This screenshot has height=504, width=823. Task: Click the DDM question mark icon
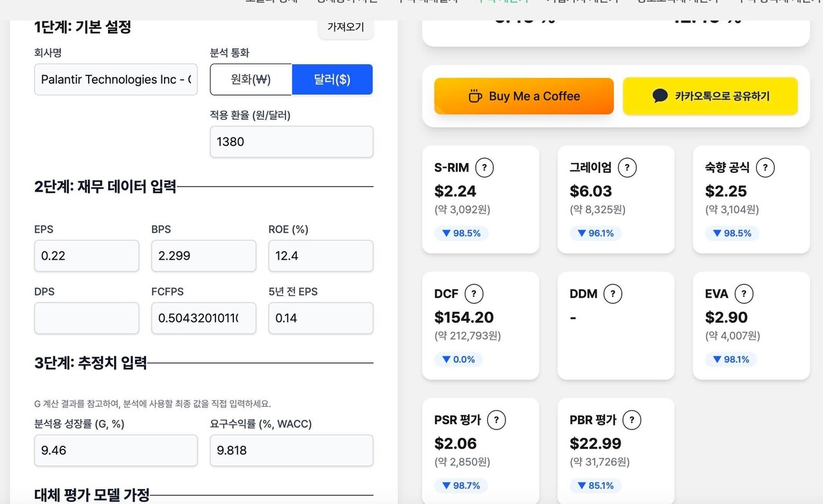(x=612, y=294)
